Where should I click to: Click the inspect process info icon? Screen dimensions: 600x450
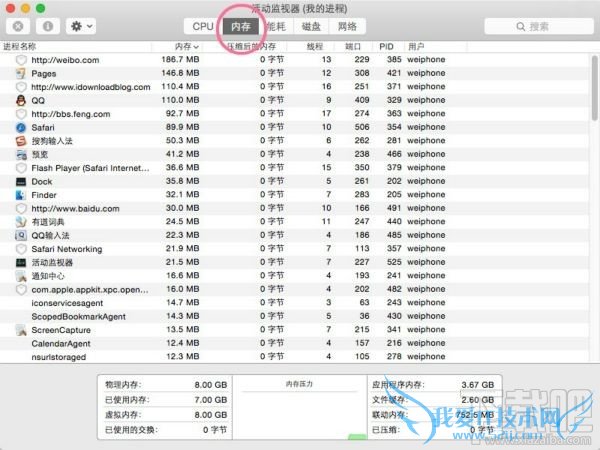click(48, 26)
